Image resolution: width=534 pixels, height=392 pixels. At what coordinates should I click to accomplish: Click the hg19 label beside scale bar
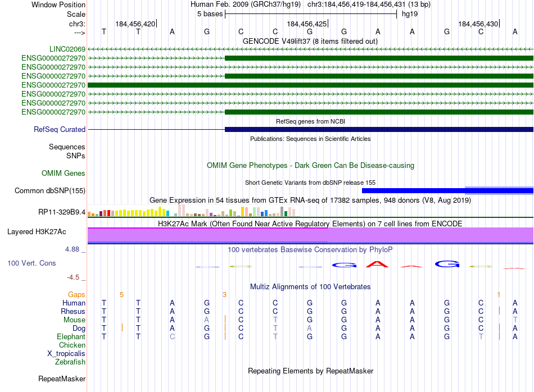410,14
